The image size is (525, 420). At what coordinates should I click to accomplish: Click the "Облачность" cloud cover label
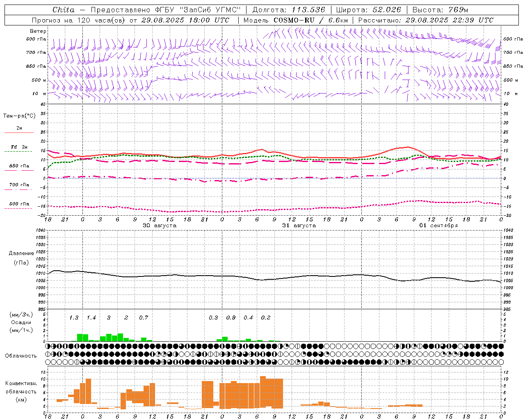[21, 356]
